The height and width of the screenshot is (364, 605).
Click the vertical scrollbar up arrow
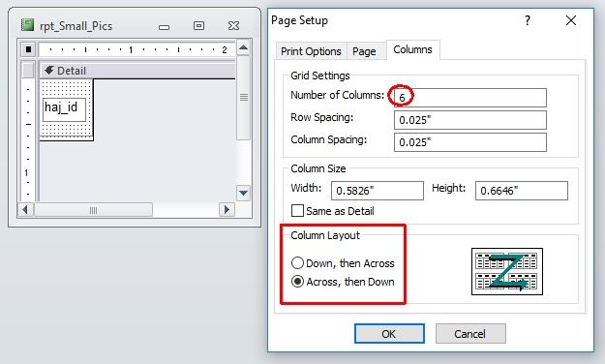tap(244, 47)
